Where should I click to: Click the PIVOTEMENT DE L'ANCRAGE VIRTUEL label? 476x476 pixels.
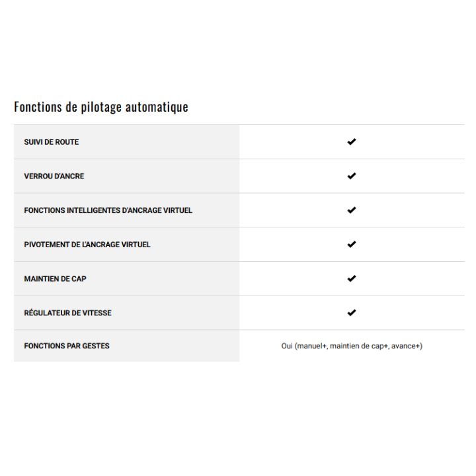click(87, 245)
